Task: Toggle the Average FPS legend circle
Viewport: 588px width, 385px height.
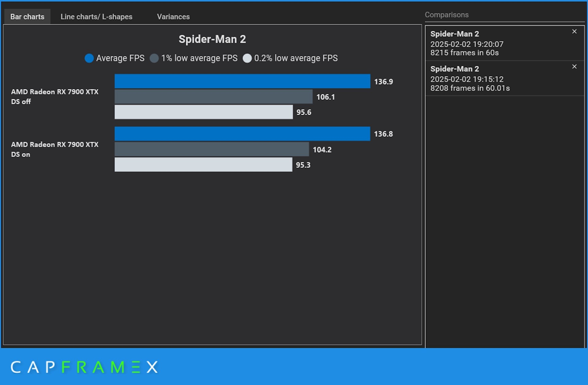Action: coord(89,58)
